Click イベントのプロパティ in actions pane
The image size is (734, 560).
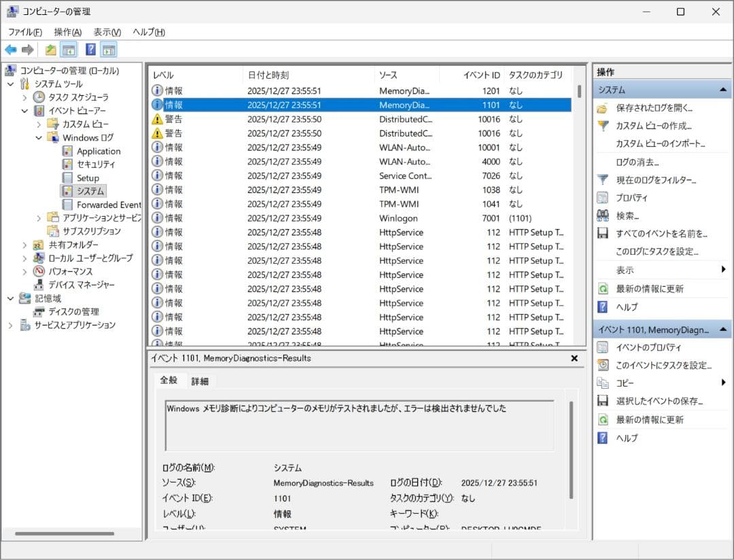648,347
